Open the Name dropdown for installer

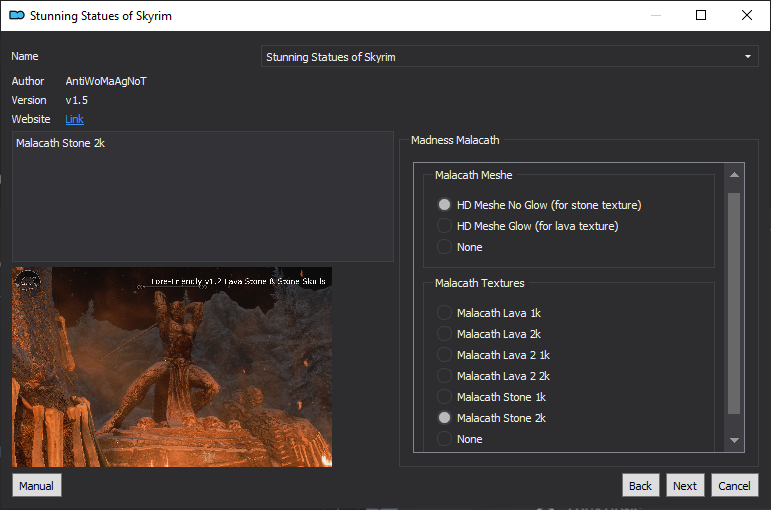pyautogui.click(x=509, y=57)
